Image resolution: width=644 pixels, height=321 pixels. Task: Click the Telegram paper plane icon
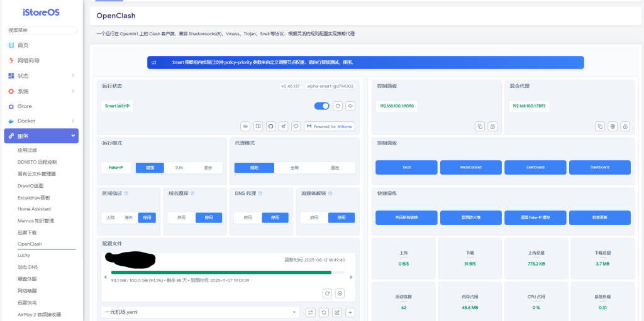click(x=284, y=126)
